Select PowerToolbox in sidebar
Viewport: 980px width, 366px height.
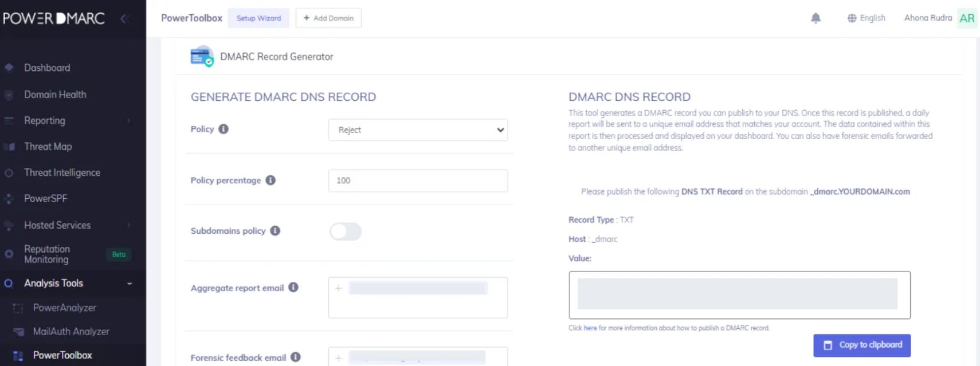click(x=62, y=356)
